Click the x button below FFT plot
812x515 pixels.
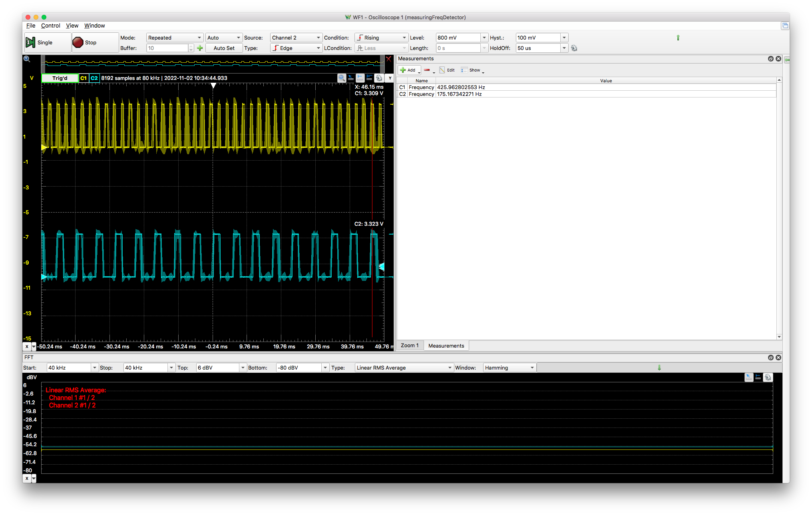[x=27, y=478]
